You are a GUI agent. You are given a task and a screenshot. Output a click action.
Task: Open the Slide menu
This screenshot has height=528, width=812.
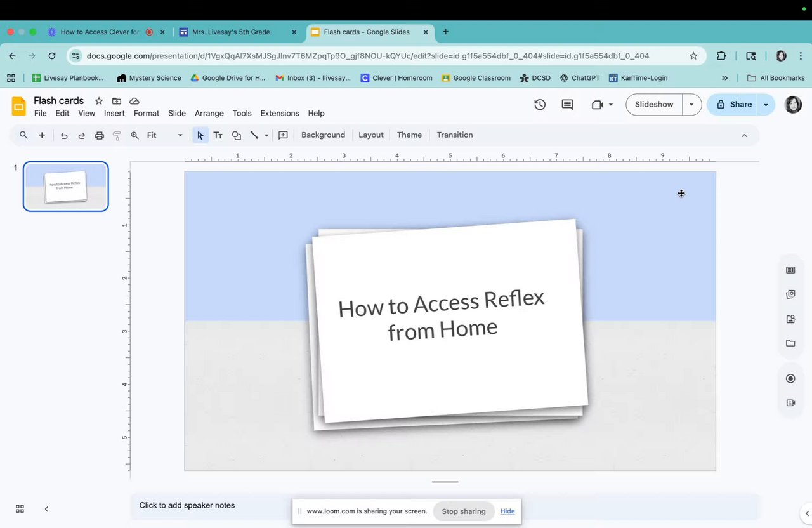pyautogui.click(x=177, y=114)
